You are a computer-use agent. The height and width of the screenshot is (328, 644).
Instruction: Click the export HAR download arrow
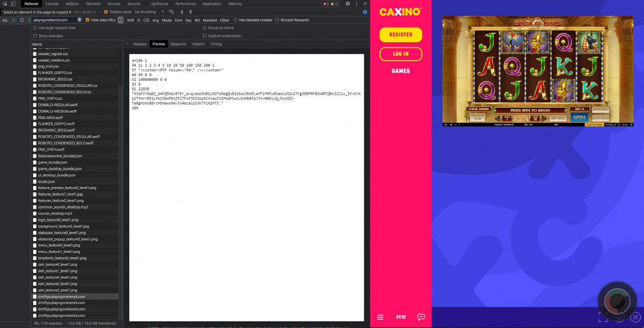coord(190,12)
